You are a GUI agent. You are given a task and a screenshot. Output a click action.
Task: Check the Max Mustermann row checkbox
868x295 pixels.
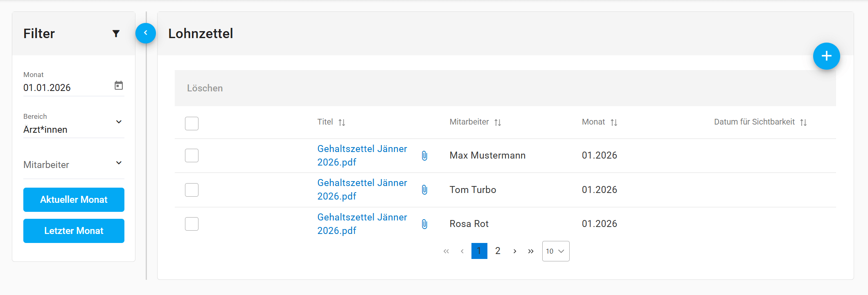click(192, 156)
